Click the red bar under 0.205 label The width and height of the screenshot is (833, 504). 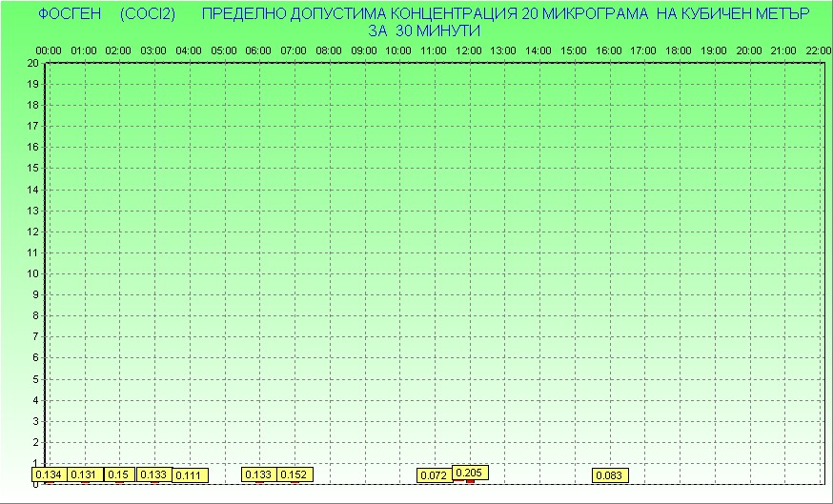pyautogui.click(x=470, y=482)
